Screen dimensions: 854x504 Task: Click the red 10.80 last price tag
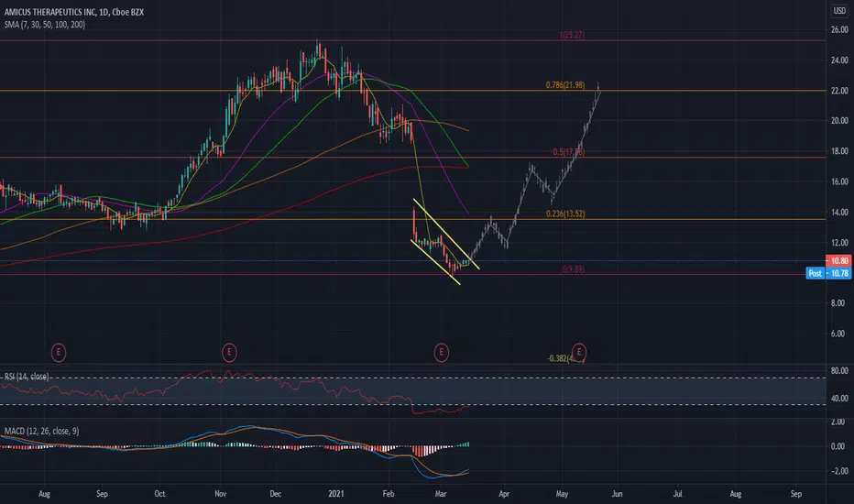pyautogui.click(x=838, y=260)
